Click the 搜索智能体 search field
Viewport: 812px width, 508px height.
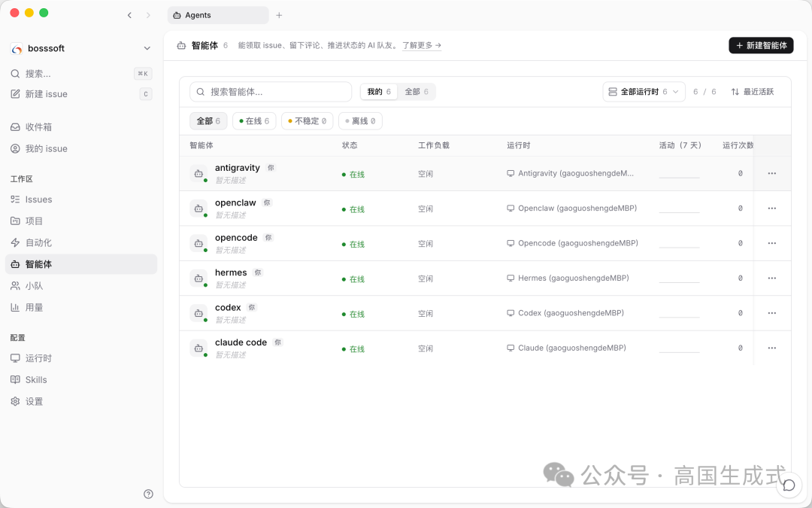coord(271,92)
